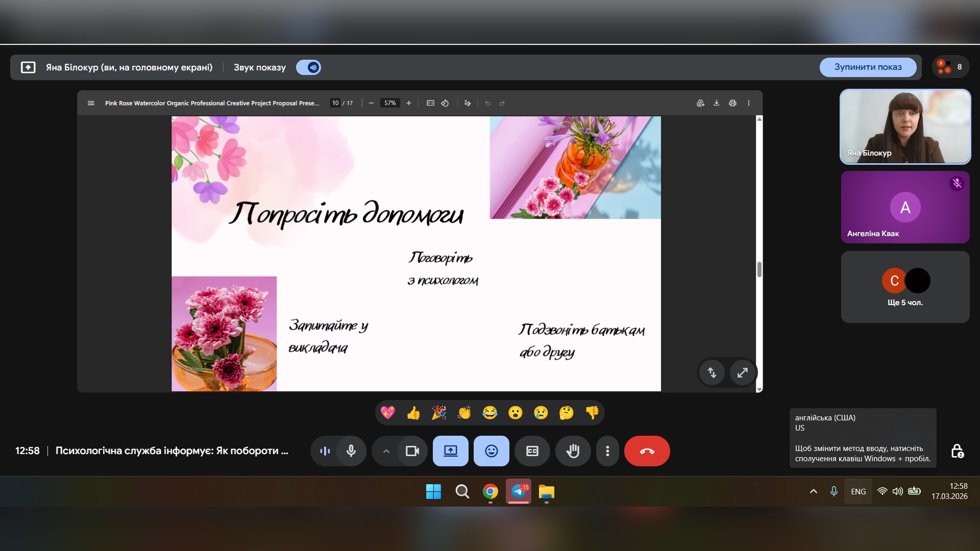Click the fit to page icon
Screen dimensions: 980x551
point(430,103)
